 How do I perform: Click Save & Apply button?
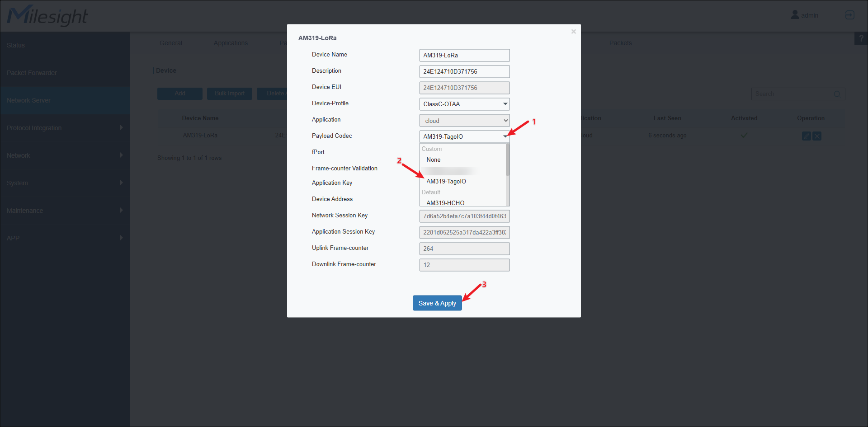tap(437, 303)
